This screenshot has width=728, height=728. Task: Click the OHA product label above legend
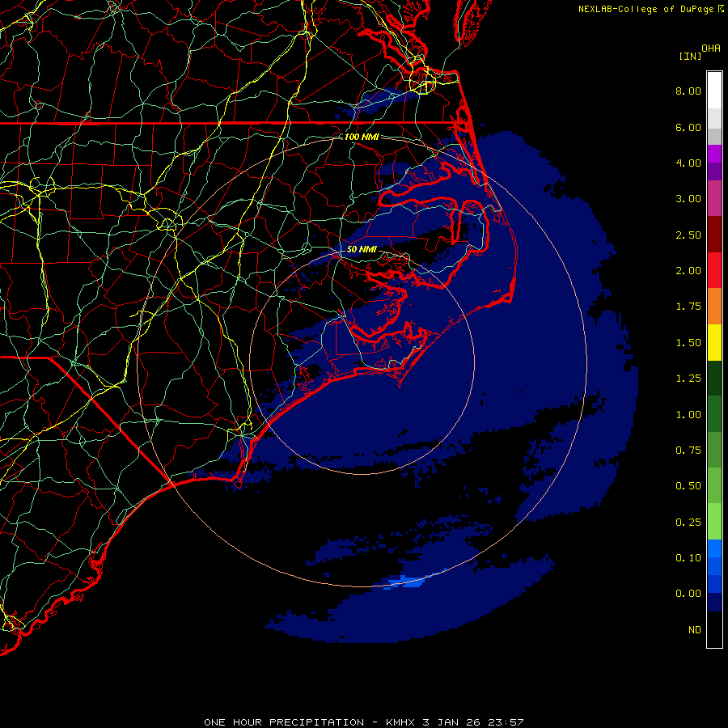[711, 49]
